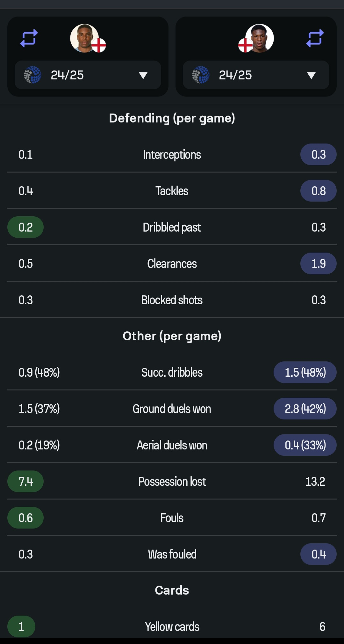Tap the league logo in right season selector

pos(201,75)
